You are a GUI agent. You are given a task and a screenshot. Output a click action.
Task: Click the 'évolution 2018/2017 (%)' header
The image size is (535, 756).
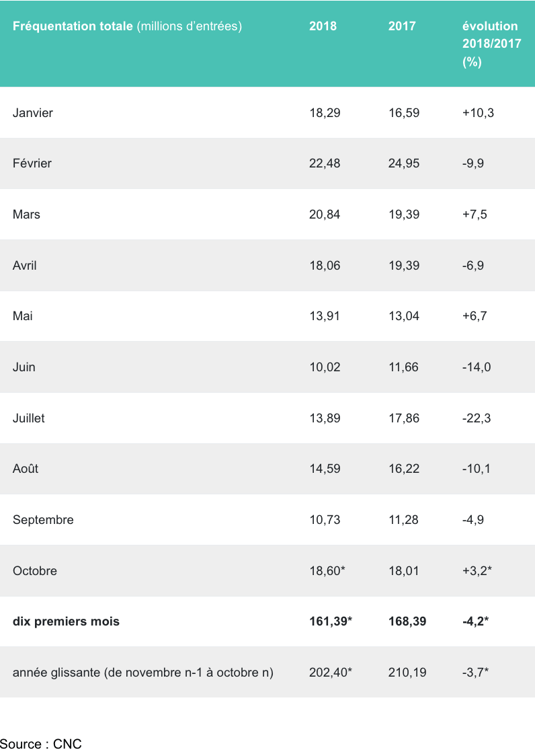pyautogui.click(x=490, y=44)
